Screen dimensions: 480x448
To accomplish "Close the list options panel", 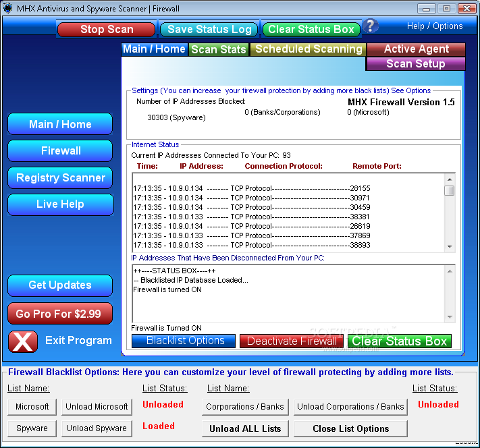I will click(350, 428).
